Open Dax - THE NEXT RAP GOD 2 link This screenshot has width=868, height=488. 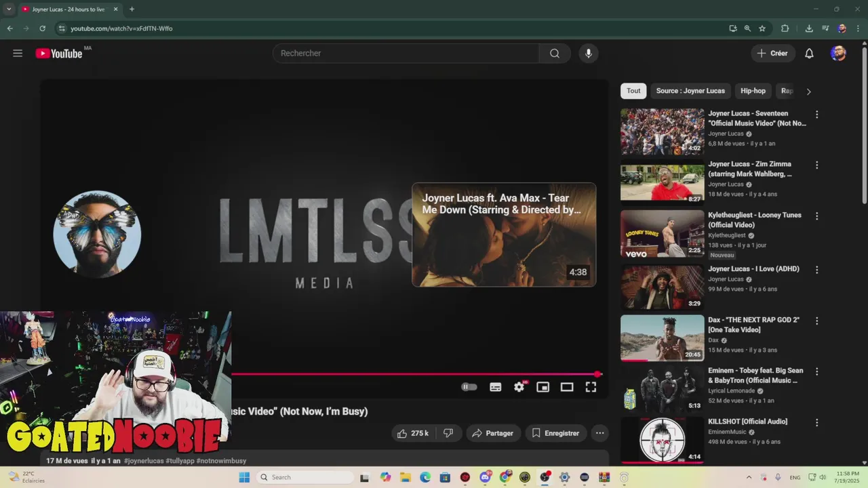click(754, 325)
